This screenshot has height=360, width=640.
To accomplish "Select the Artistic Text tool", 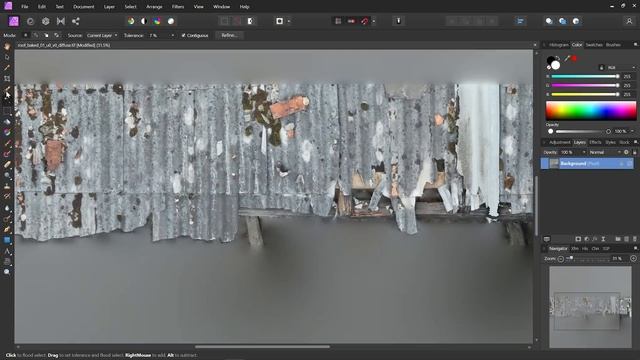I will pyautogui.click(x=7, y=251).
